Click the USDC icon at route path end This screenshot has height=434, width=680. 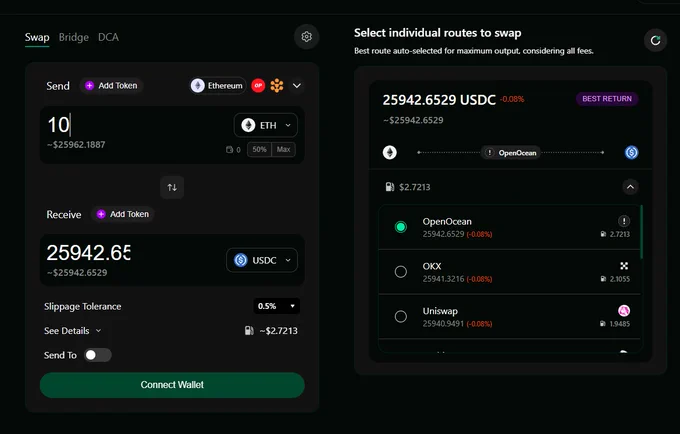(x=631, y=152)
